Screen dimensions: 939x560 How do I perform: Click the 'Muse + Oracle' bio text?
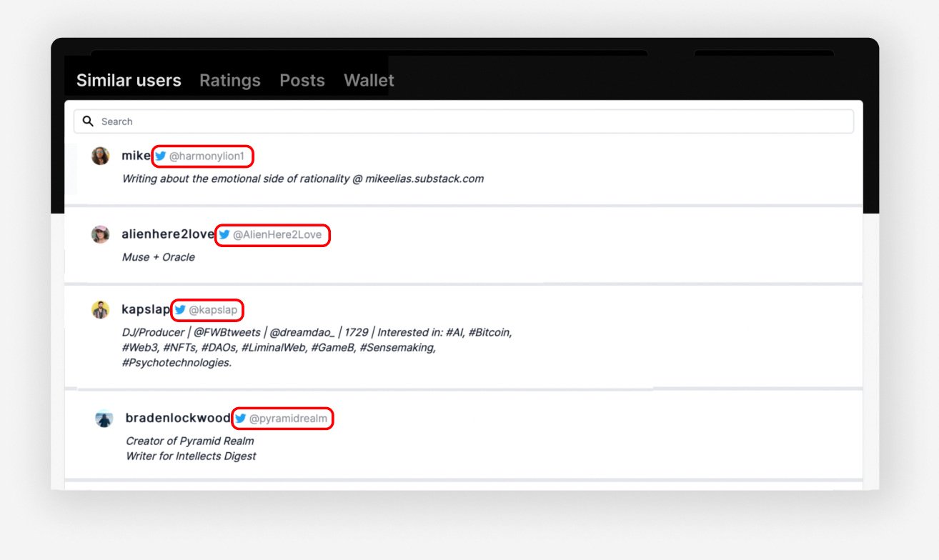point(159,257)
